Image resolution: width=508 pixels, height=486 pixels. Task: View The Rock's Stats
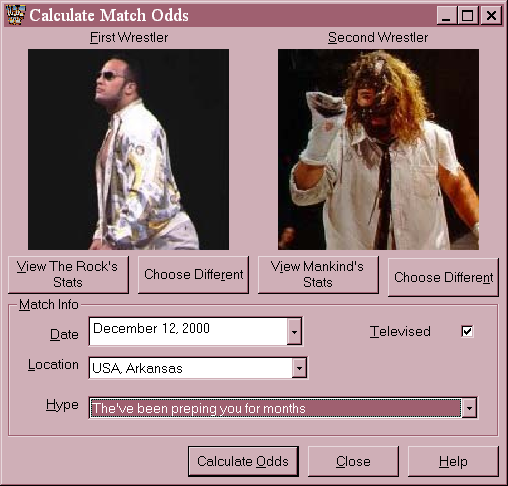click(68, 275)
